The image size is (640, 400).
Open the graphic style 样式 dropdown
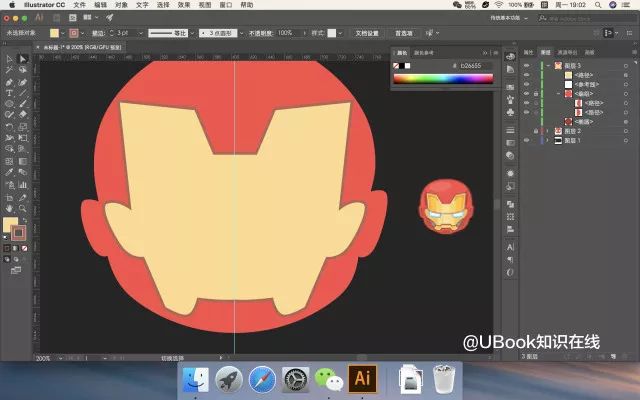pyautogui.click(x=340, y=33)
